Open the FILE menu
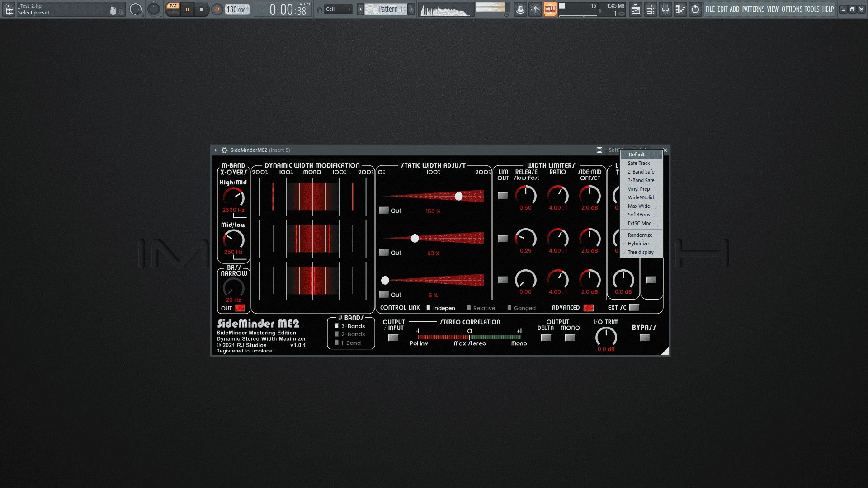This screenshot has height=488, width=868. coord(710,9)
